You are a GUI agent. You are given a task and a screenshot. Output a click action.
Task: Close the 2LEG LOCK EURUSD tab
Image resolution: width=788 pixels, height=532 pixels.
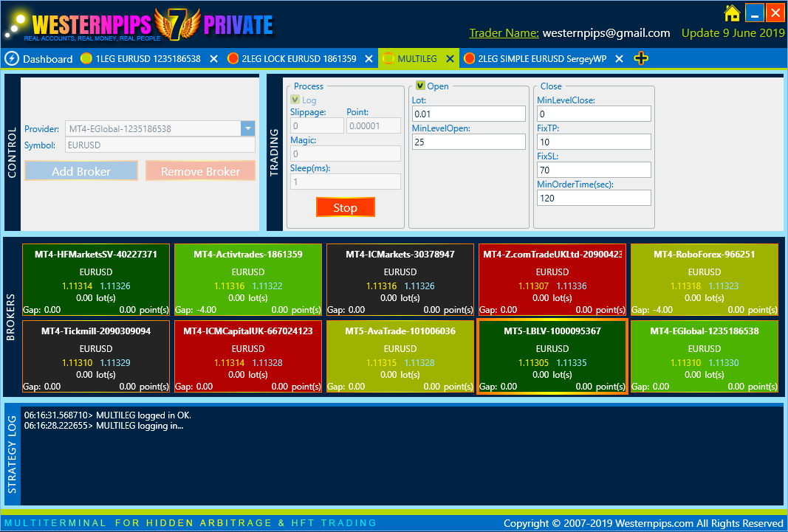point(369,59)
